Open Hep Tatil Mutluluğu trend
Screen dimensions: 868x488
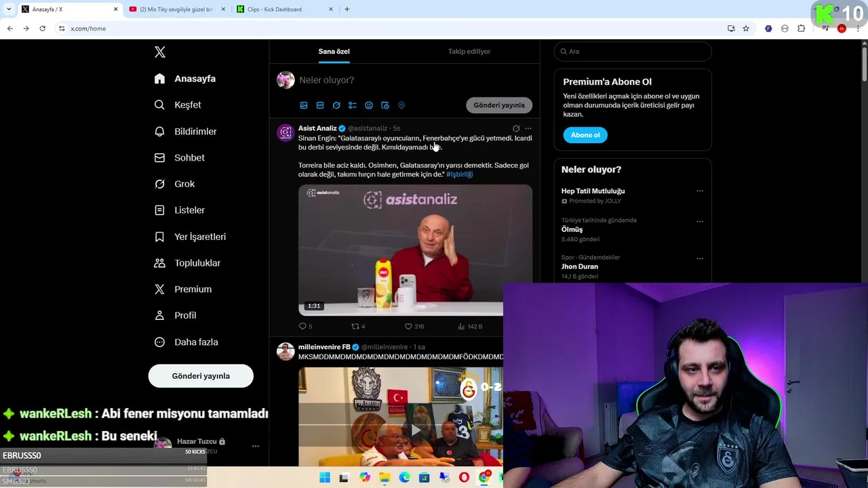click(x=593, y=191)
